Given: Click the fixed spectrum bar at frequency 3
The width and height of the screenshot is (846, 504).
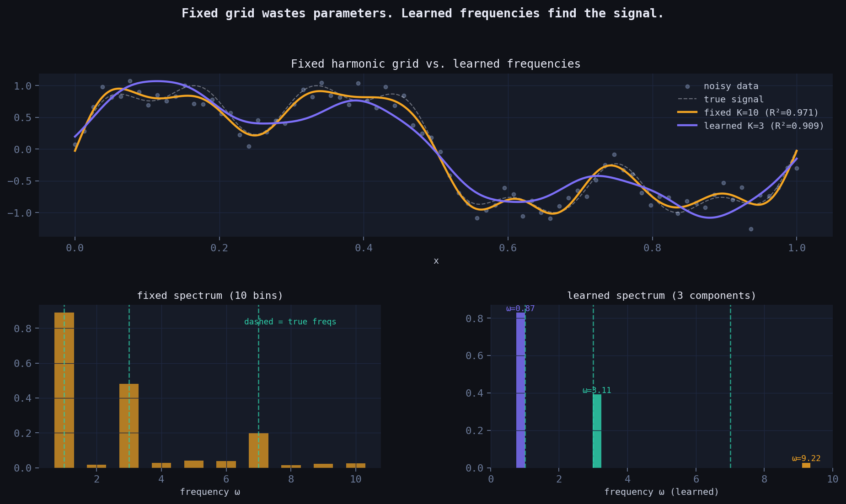Looking at the screenshot, I should click(129, 425).
